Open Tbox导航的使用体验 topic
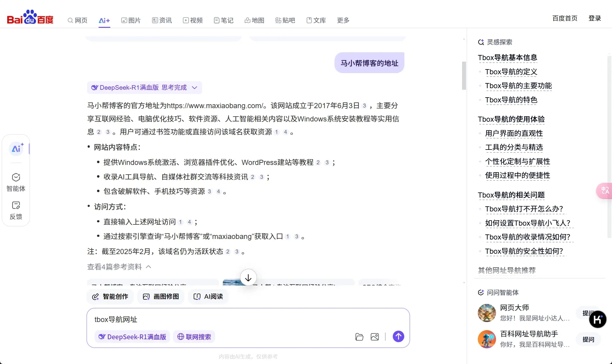 click(511, 119)
